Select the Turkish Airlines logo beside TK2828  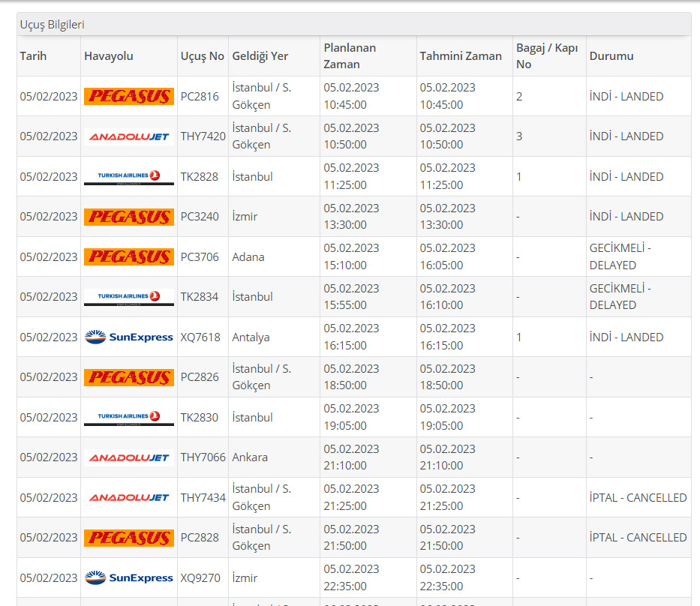[x=129, y=177]
